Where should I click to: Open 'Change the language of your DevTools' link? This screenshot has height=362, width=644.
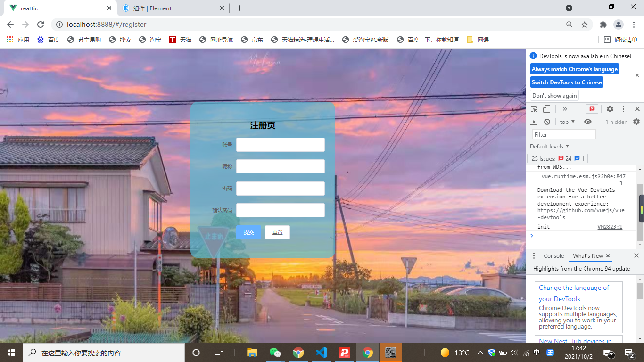574,293
